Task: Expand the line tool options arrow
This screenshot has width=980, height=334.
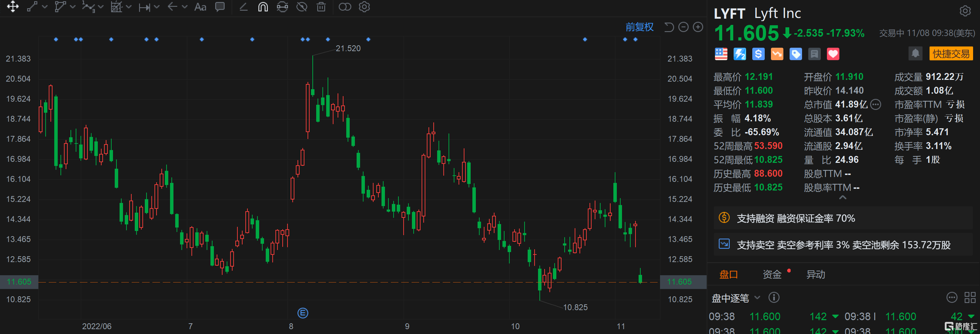Action: [45, 7]
